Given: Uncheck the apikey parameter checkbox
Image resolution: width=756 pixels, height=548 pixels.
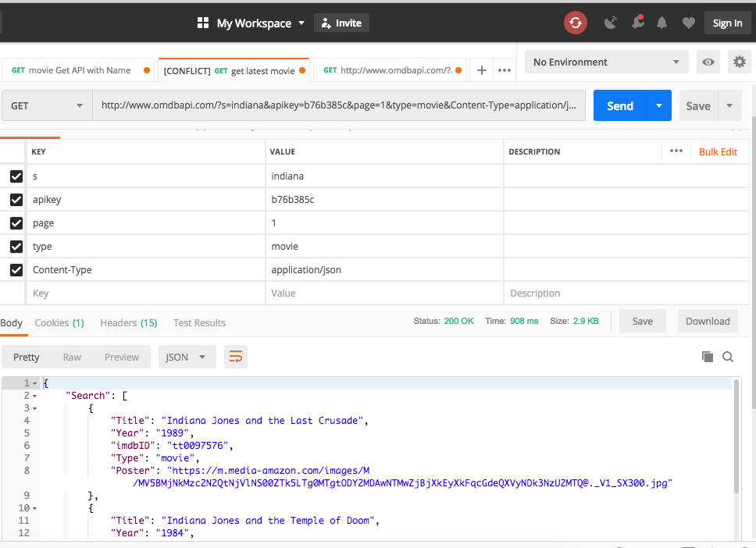Looking at the screenshot, I should pos(16,200).
